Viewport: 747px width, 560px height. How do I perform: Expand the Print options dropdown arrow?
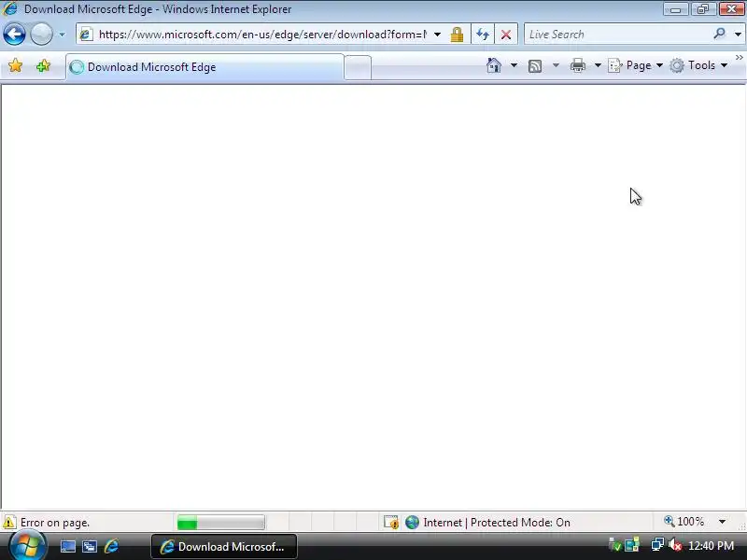tap(598, 65)
